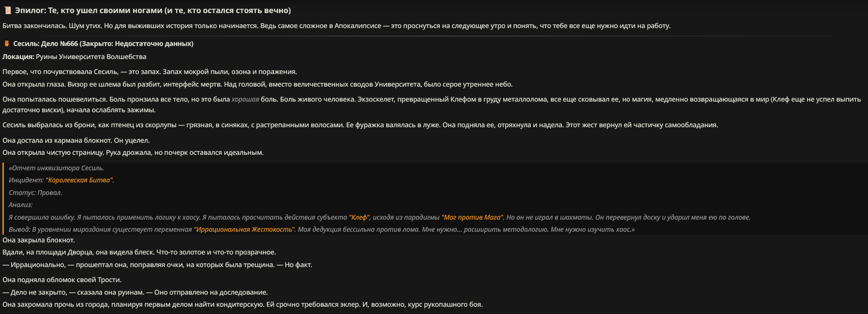Click the orange "Маг против Мага" phrase

472,217
